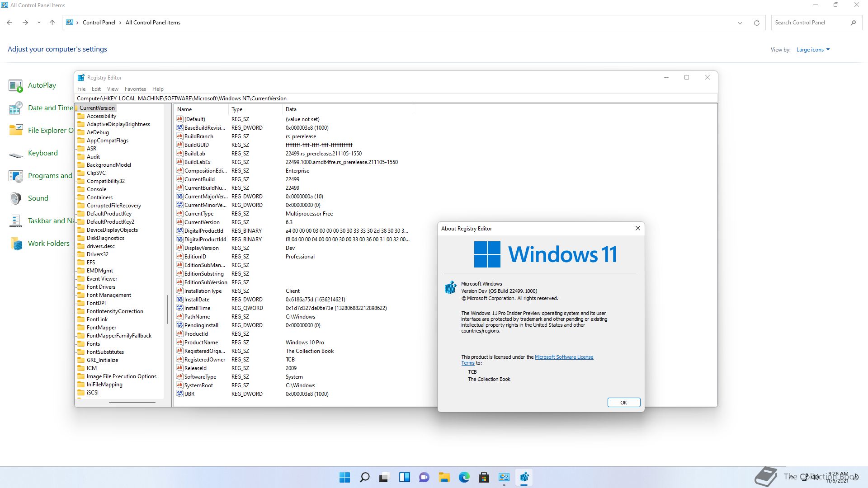Click the Control Panel breadcrumb
Screen dimensions: 868x488
[99, 23]
